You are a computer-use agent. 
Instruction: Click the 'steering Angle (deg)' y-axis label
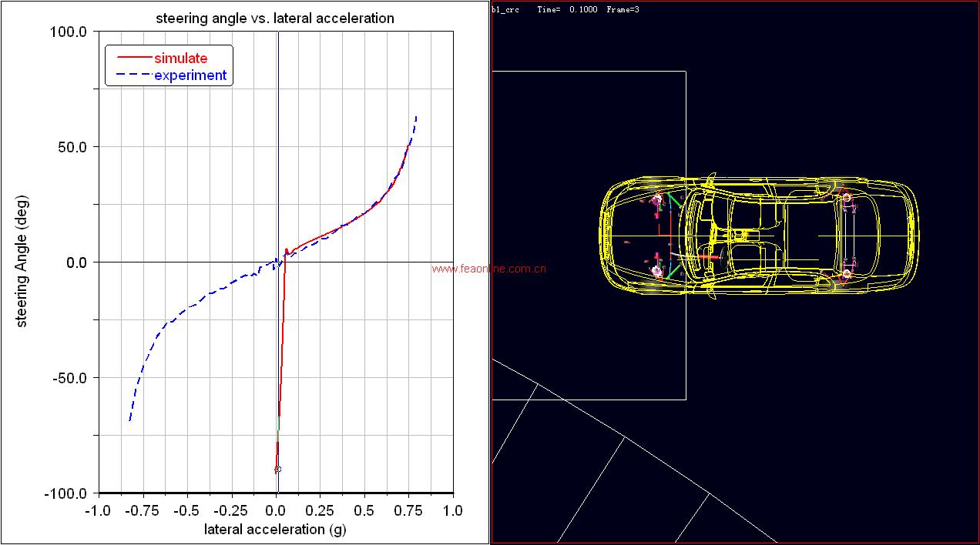22,262
